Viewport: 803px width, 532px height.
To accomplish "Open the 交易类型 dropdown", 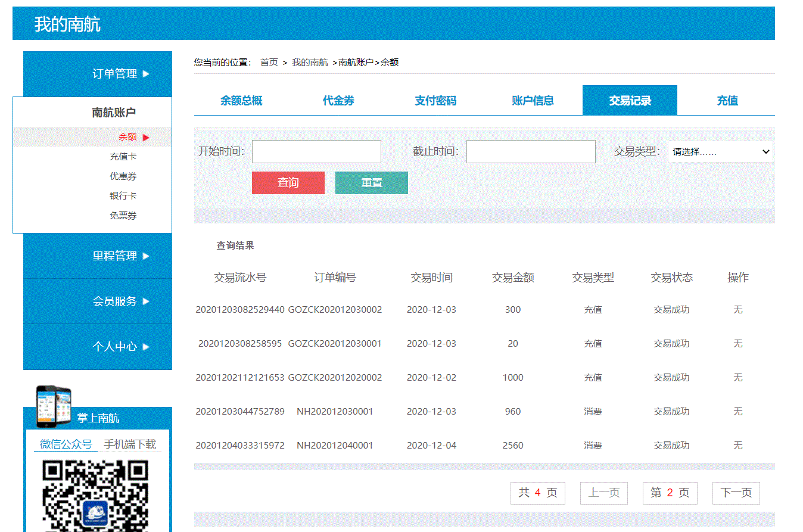I will click(720, 152).
